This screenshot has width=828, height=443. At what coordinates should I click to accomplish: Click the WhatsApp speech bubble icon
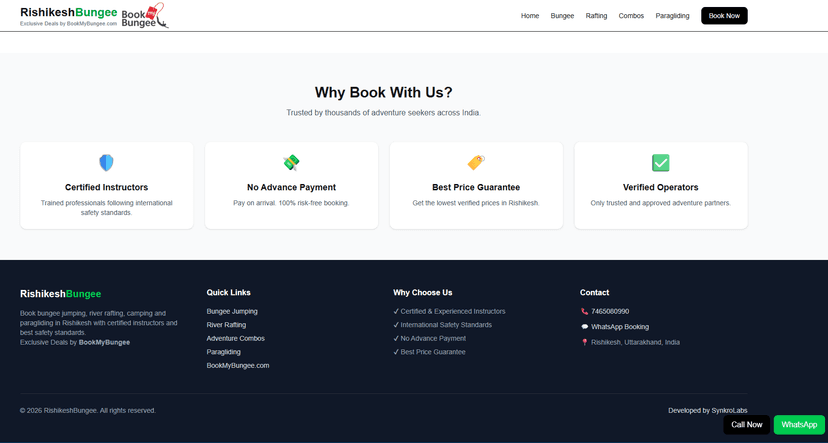(x=585, y=327)
